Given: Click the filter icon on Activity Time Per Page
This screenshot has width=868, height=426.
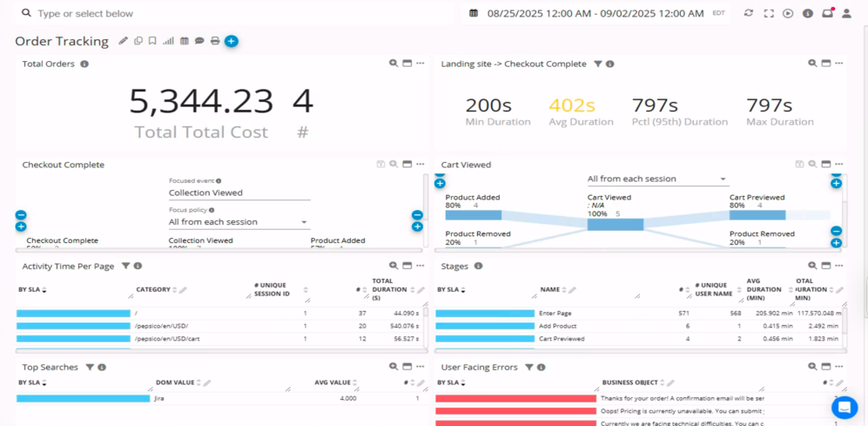Looking at the screenshot, I should [125, 266].
